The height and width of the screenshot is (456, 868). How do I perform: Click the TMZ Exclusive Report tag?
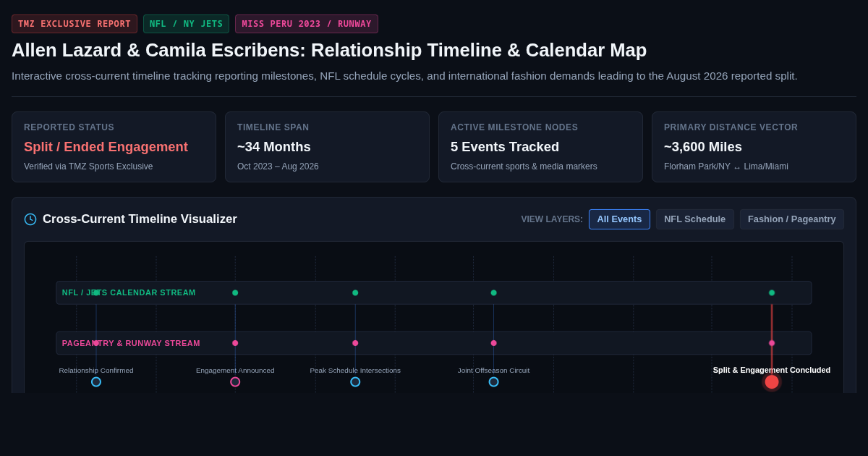(75, 24)
